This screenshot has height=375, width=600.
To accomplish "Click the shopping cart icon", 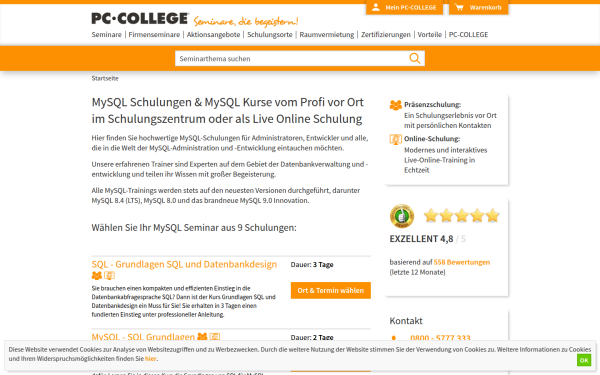I will [459, 7].
